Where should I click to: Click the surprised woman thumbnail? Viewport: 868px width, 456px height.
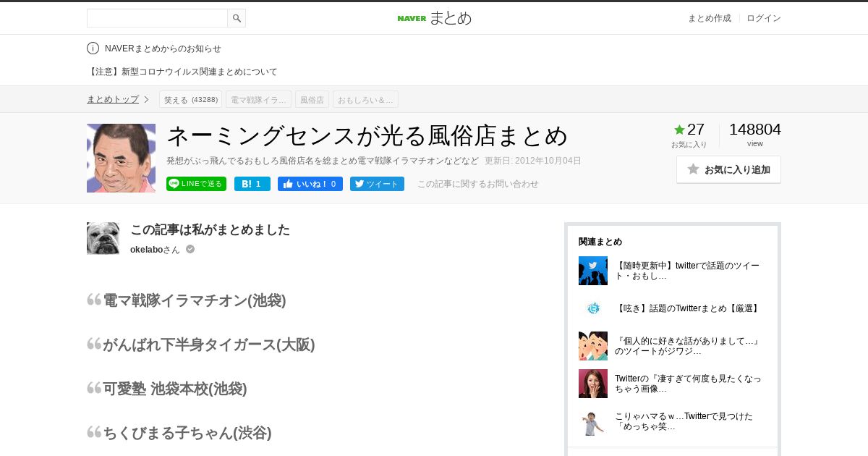(x=593, y=384)
